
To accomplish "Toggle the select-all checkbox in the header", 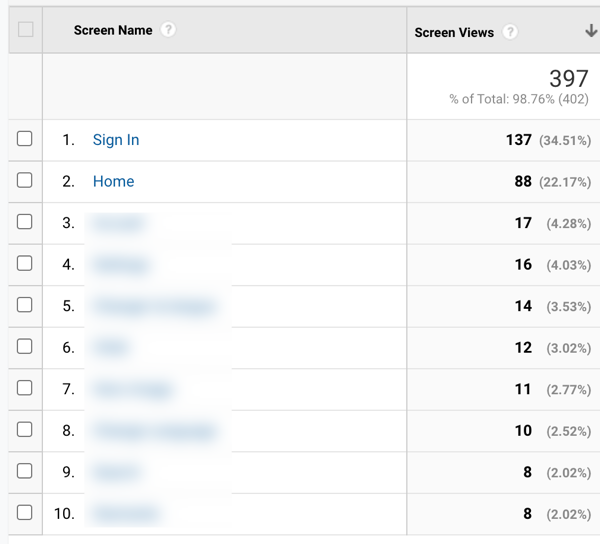I will click(x=26, y=29).
